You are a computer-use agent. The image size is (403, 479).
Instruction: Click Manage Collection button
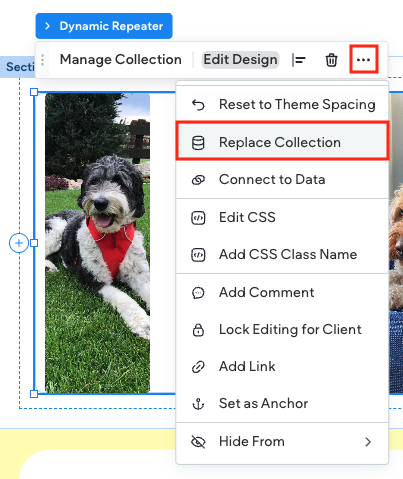[121, 60]
